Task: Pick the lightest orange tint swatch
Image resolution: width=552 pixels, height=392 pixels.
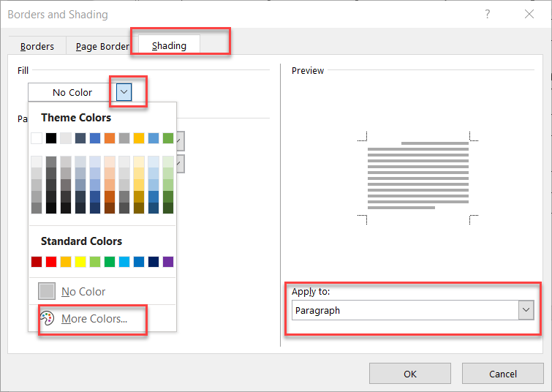Action: [x=110, y=162]
